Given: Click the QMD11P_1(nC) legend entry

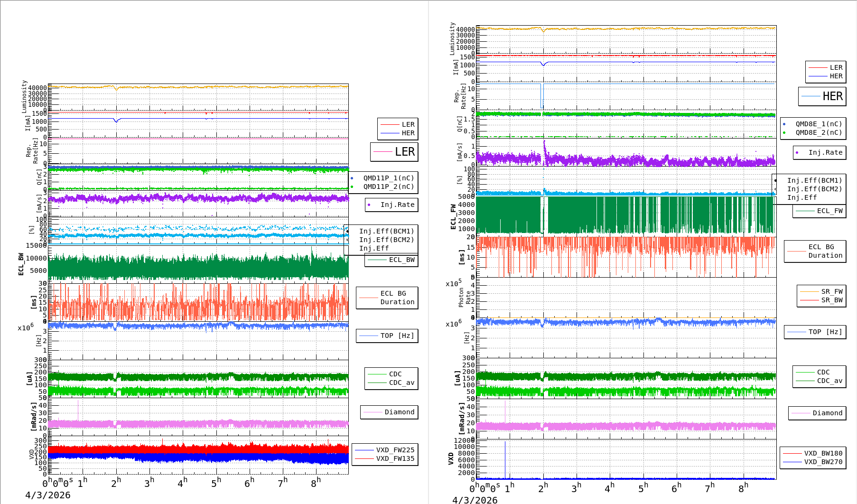Looking at the screenshot, I should [388, 178].
